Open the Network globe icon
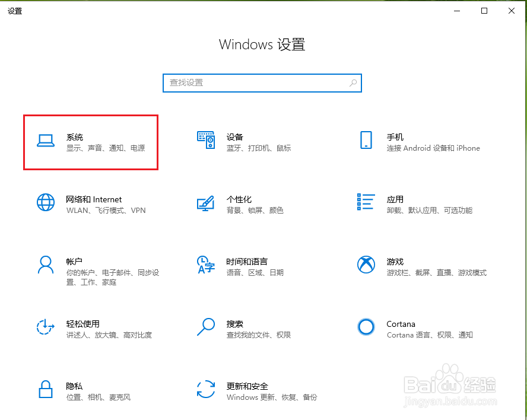 [45, 202]
